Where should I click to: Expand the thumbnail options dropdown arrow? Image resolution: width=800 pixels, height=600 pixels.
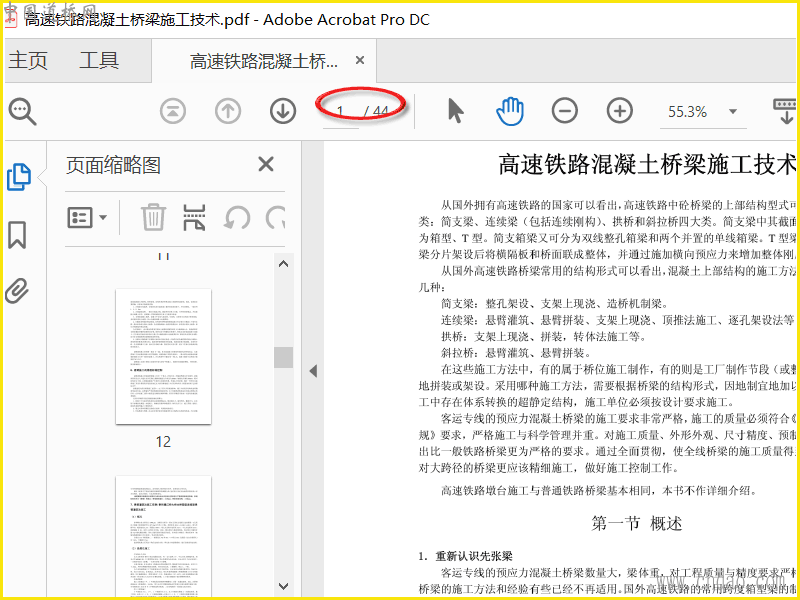pyautogui.click(x=103, y=218)
